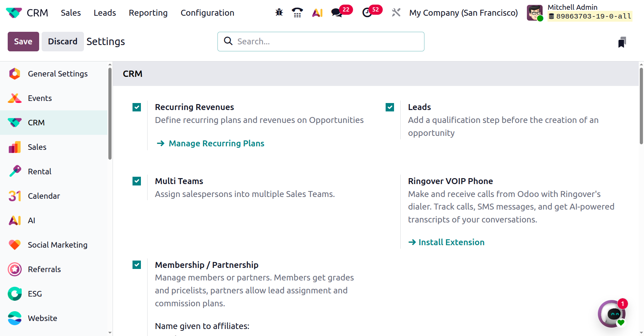644x336 pixels.
Task: Open the chatbot bubble with notification
Action: (x=611, y=314)
